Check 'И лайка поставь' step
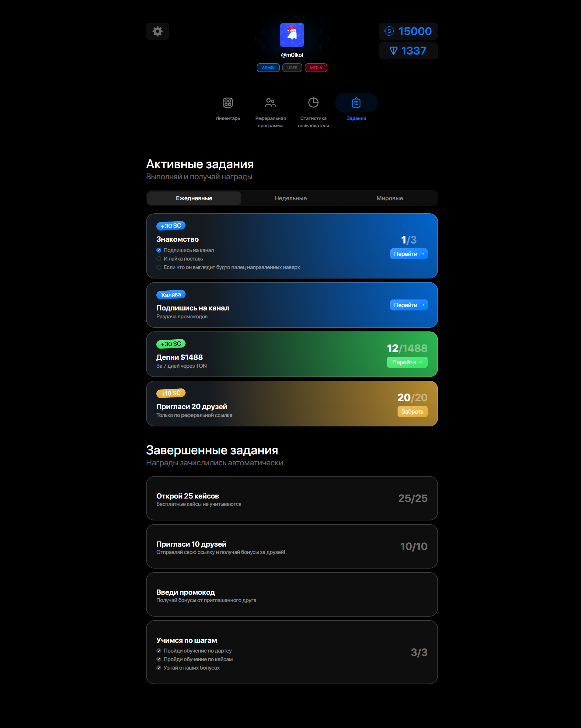The image size is (581, 728). pos(158,259)
